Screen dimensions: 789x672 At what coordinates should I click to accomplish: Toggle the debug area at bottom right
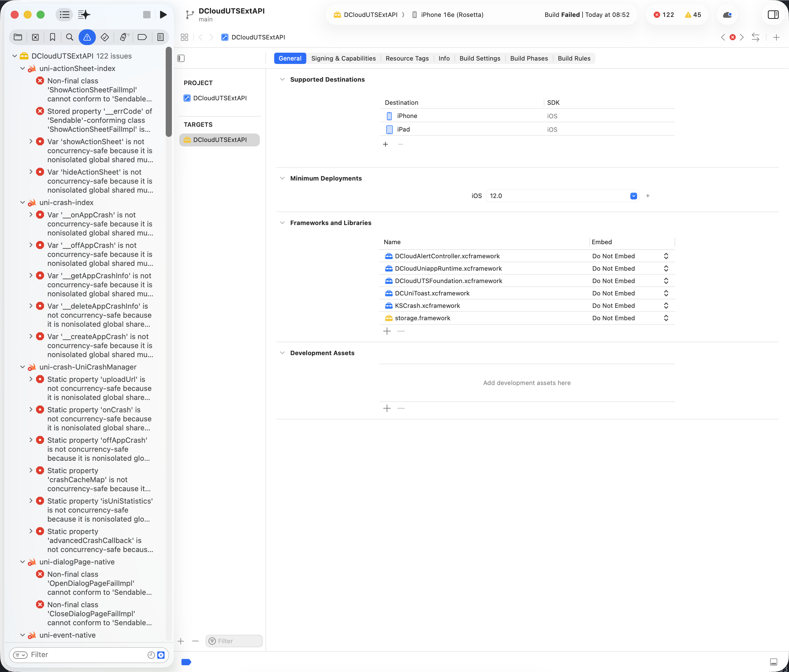[774, 662]
